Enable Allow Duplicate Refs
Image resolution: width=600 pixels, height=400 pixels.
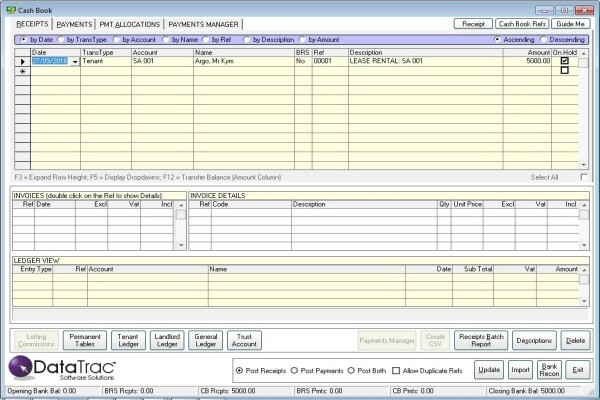point(396,371)
